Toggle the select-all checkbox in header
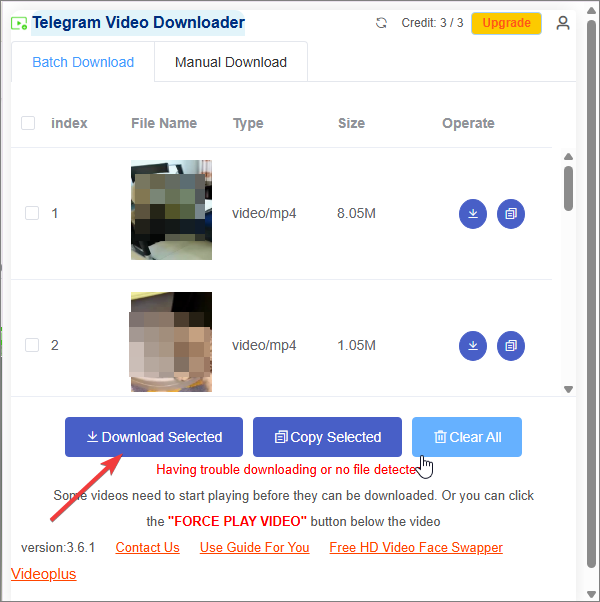600x602 pixels. [28, 123]
